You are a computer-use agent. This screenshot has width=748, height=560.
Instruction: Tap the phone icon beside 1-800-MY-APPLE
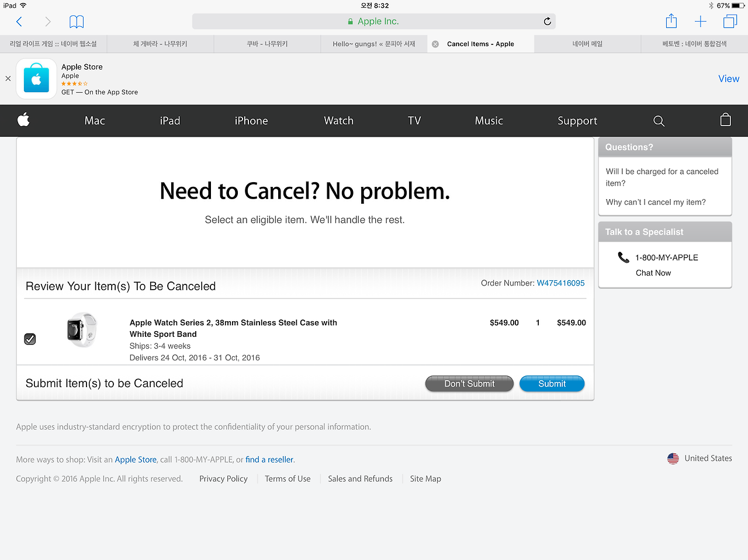624,257
